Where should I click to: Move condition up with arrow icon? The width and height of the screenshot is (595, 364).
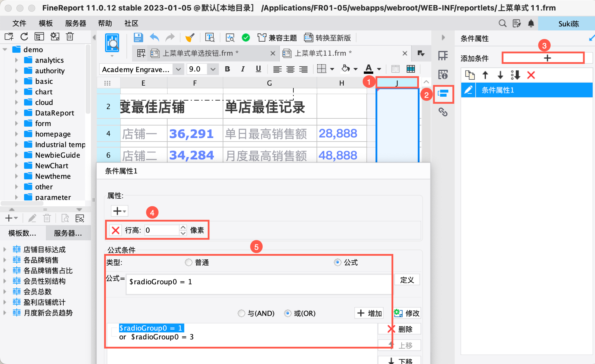tap(485, 75)
